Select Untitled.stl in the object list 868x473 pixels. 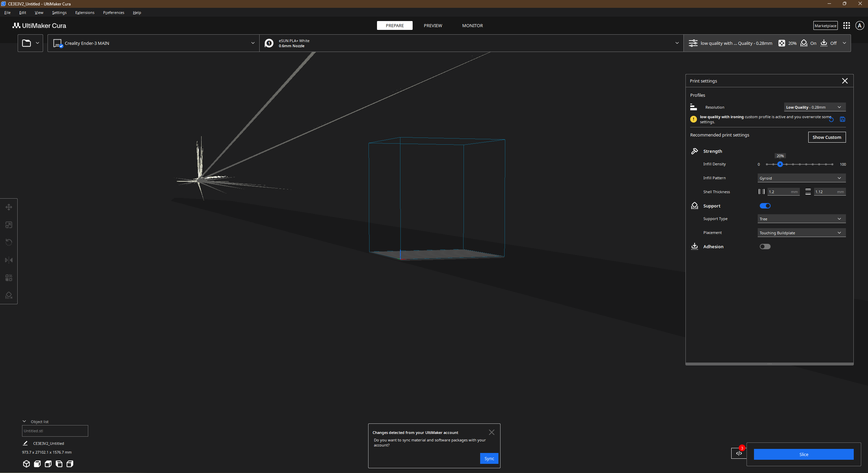point(55,431)
